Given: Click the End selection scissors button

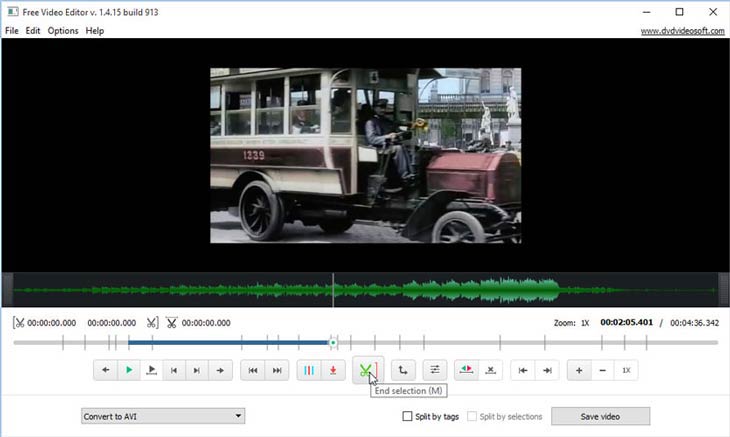Looking at the screenshot, I should pos(368,370).
